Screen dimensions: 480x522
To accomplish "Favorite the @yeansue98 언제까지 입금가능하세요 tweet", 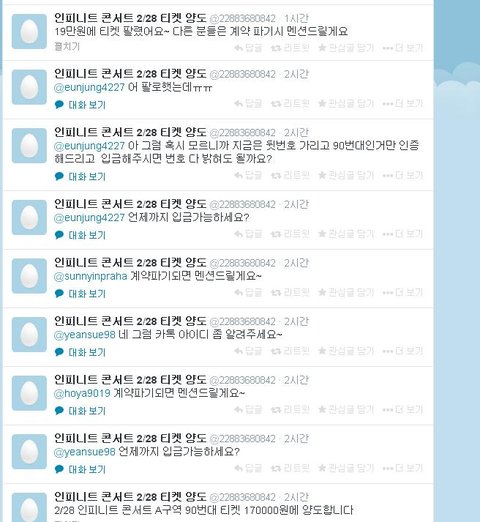I will (x=346, y=468).
